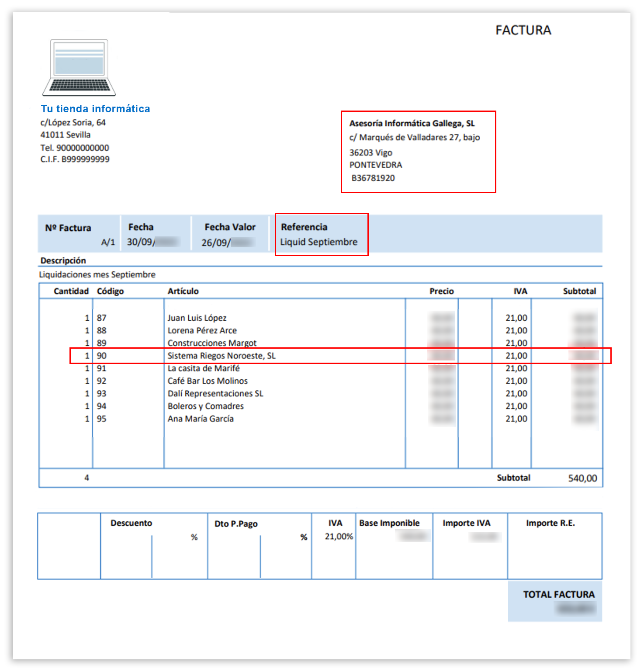Viewport: 644px width, 672px height.
Task: Click the Subtotal value 540,00
Action: coord(582,478)
